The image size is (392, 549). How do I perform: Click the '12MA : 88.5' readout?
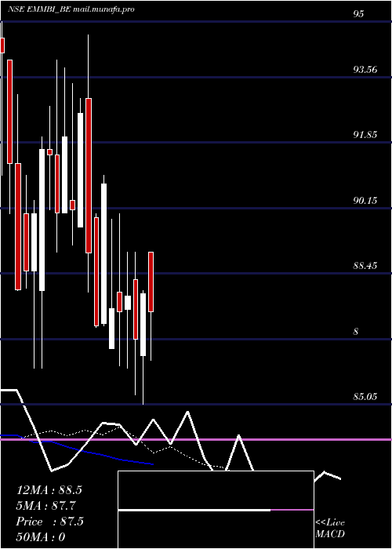pos(49,490)
